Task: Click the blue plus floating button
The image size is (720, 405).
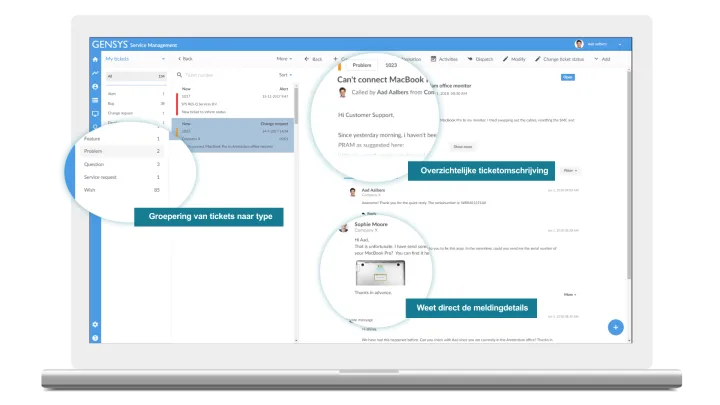Action: click(x=616, y=327)
